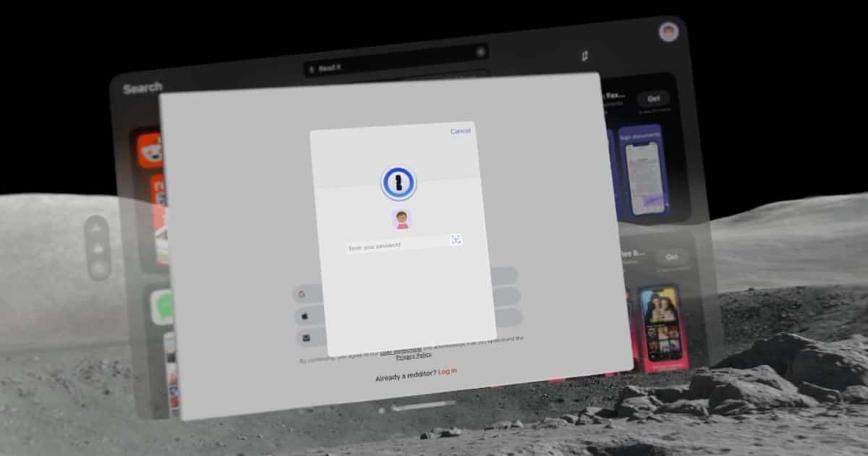Viewport: 868px width, 456px height.
Task: Select the account avatar in 1Password prompt
Action: 402,219
